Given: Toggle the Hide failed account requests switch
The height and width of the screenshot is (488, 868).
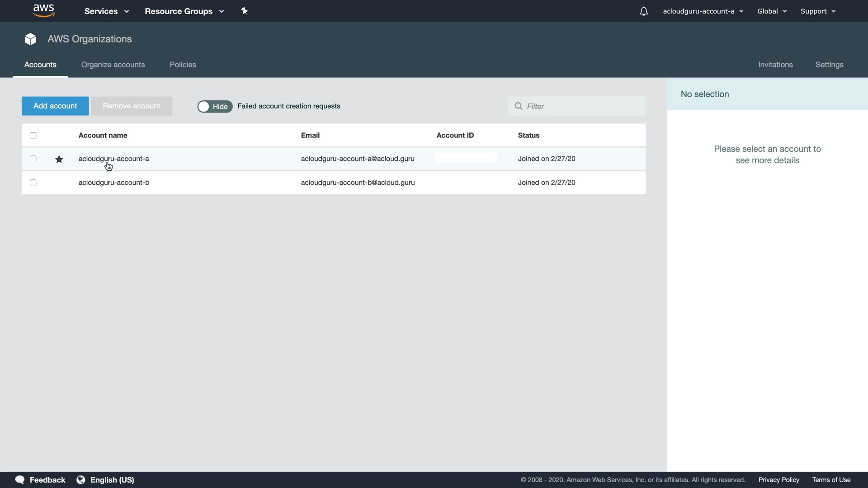Looking at the screenshot, I should (215, 106).
